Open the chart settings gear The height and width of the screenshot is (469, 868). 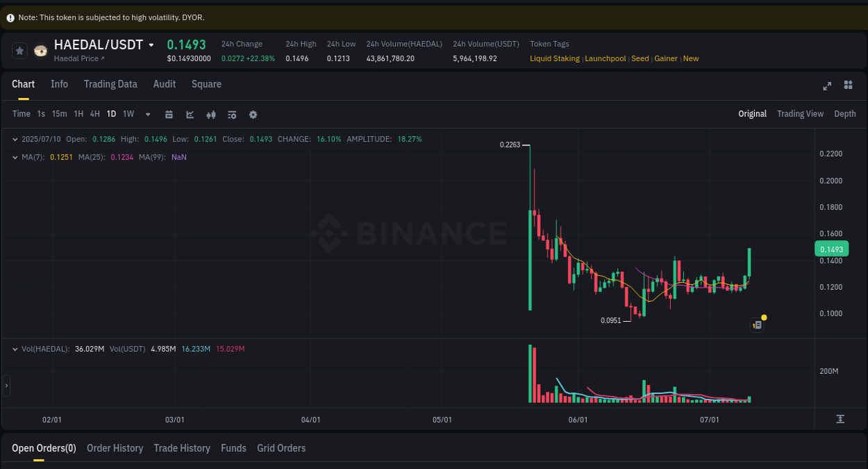(x=253, y=113)
